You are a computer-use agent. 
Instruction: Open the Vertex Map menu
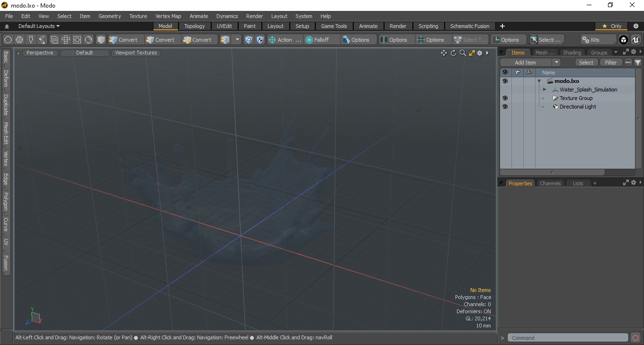click(168, 16)
